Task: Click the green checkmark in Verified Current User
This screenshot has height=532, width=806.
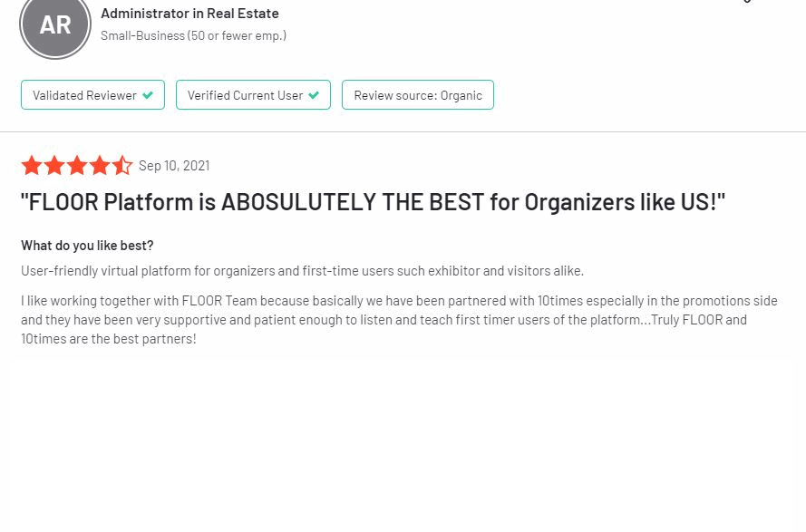Action: 314,95
